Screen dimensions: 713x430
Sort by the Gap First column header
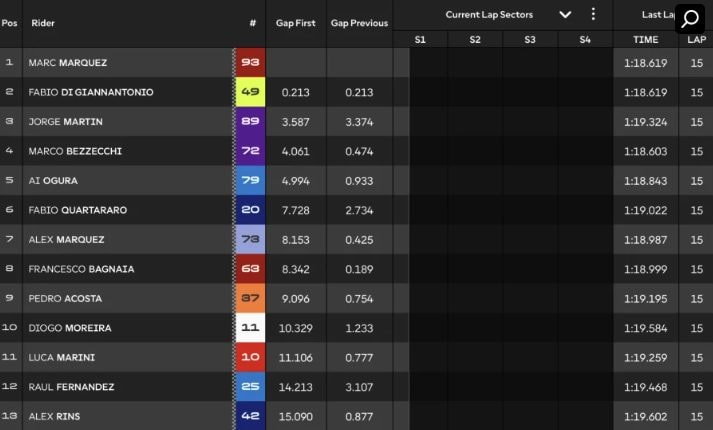(296, 22)
